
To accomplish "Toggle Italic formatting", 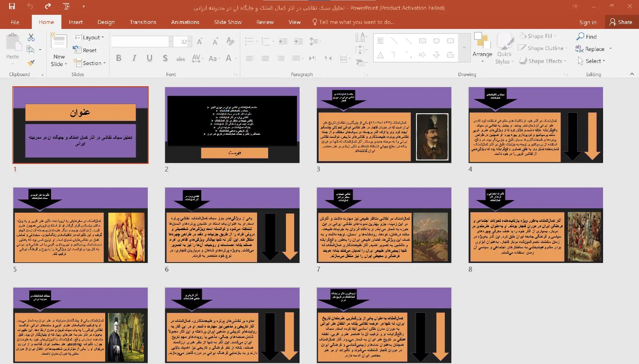I will click(x=134, y=58).
